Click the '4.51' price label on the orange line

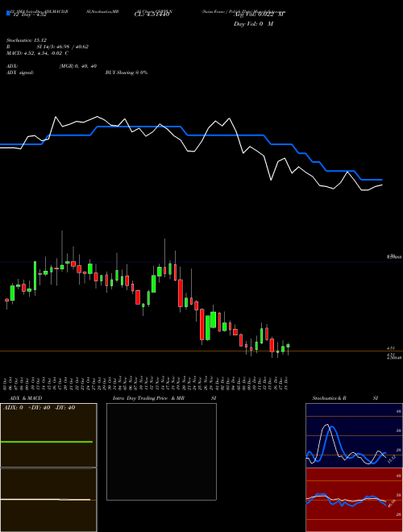click(x=390, y=348)
